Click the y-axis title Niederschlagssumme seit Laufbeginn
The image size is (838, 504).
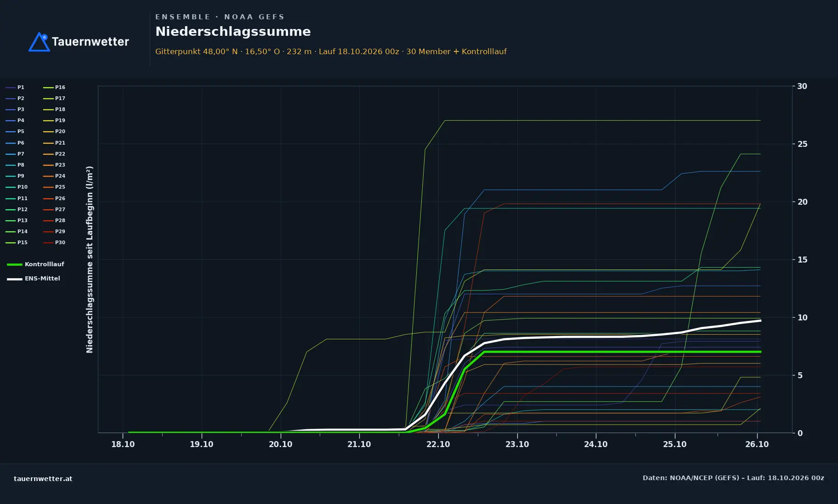(x=90, y=259)
